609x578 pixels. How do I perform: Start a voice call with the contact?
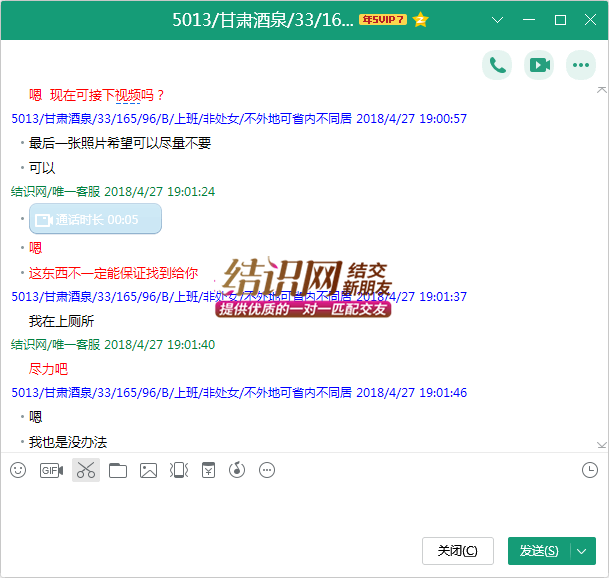pos(496,65)
